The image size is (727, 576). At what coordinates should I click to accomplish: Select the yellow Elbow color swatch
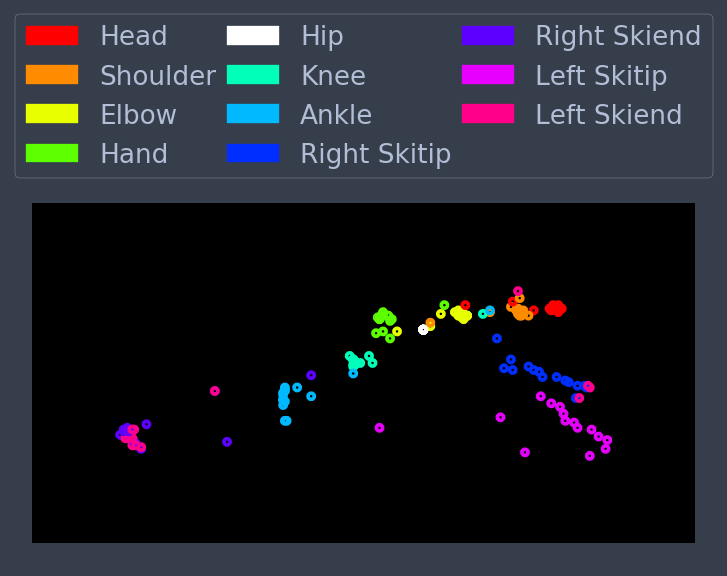tap(52, 114)
